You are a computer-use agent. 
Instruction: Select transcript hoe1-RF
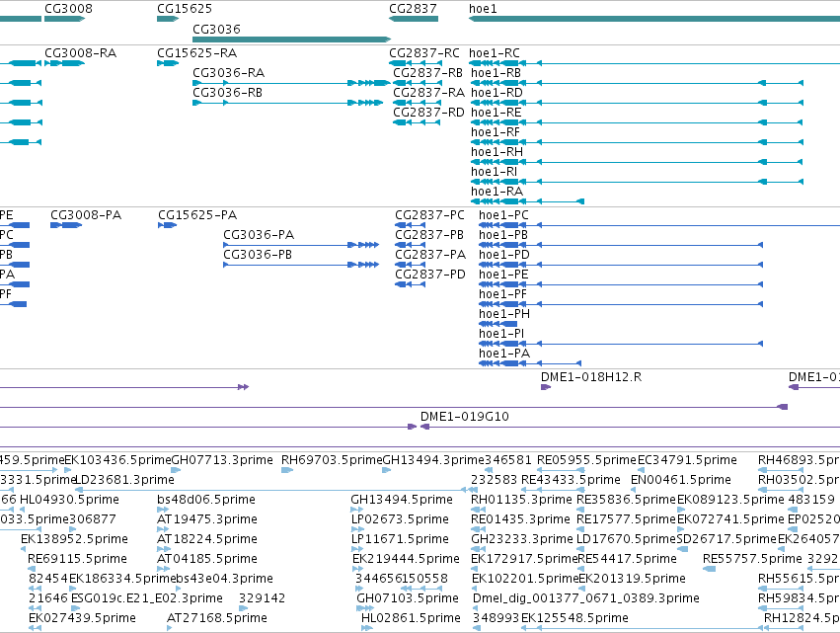pyautogui.click(x=637, y=142)
